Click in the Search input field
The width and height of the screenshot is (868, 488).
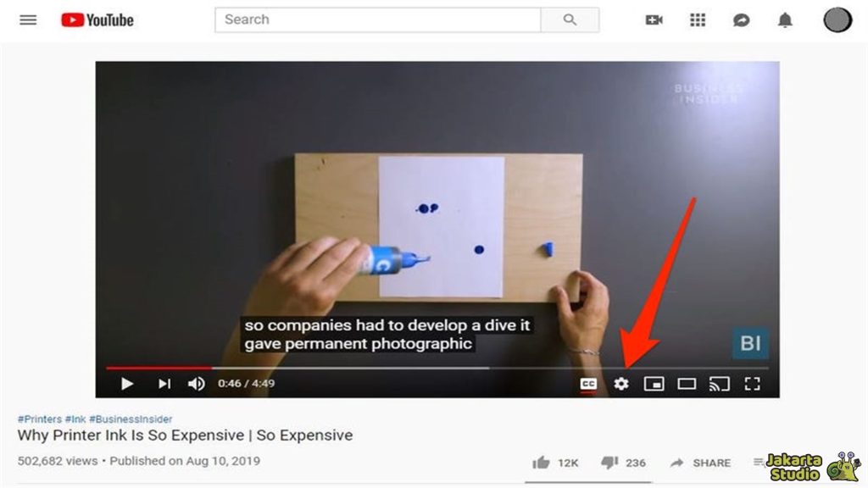[378, 20]
